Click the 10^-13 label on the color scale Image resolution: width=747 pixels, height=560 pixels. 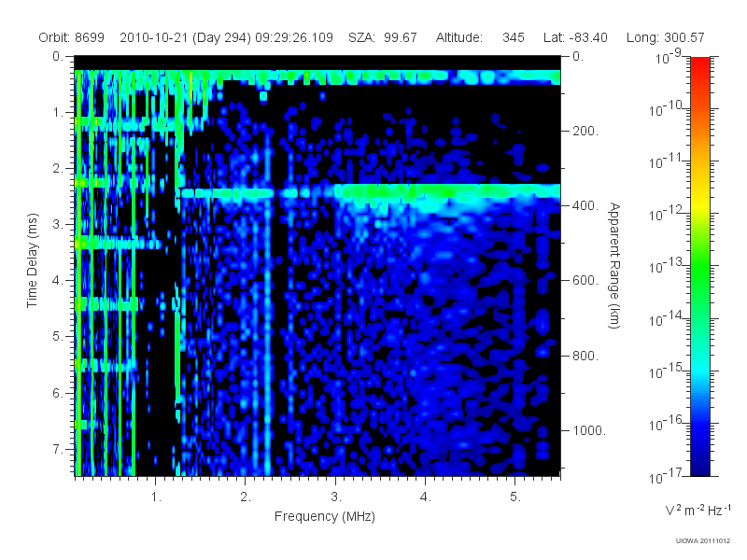pyautogui.click(x=667, y=265)
